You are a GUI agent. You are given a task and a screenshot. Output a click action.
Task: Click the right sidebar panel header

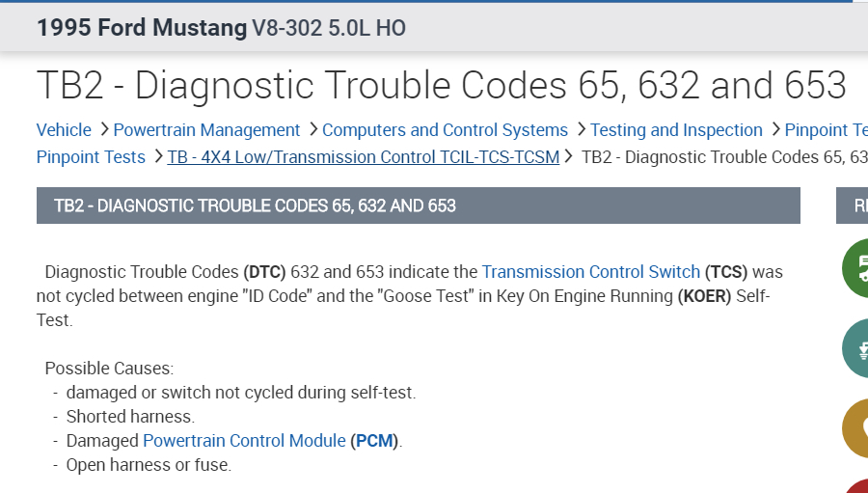(x=853, y=205)
